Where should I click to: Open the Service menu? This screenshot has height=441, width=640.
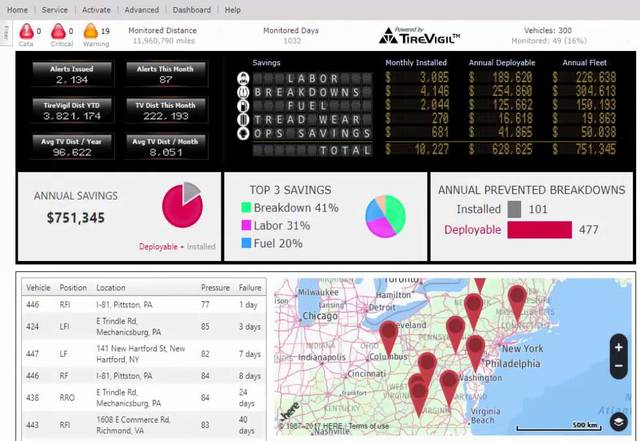pos(55,9)
